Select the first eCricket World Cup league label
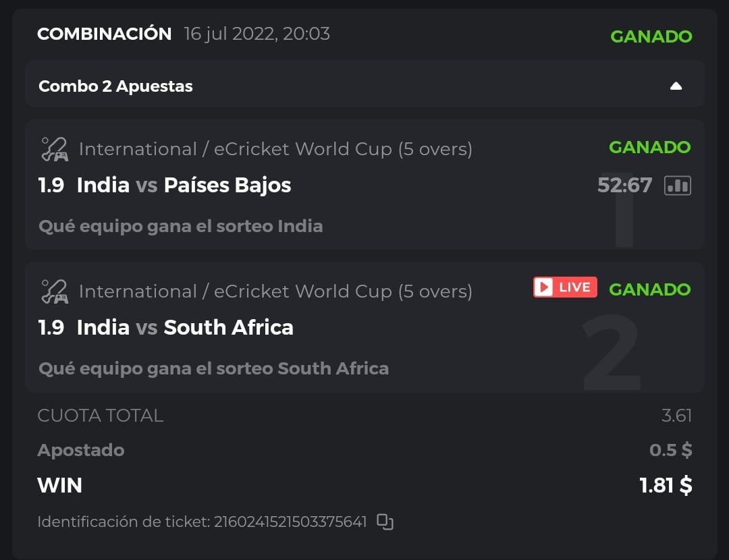This screenshot has height=560, width=729. [x=275, y=149]
